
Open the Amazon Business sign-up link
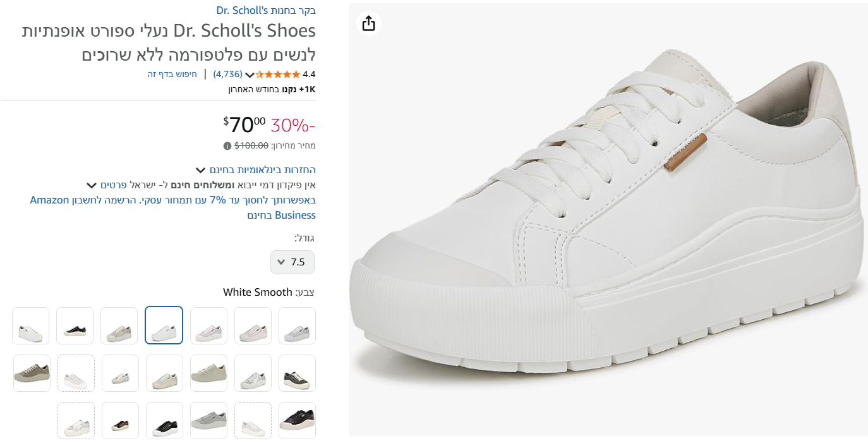(173, 207)
